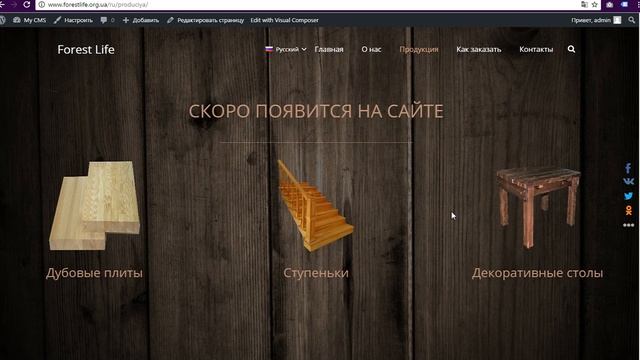Click the СКОРО ПОЯВИТСЯ НА САЙТЕ heading

[316, 111]
